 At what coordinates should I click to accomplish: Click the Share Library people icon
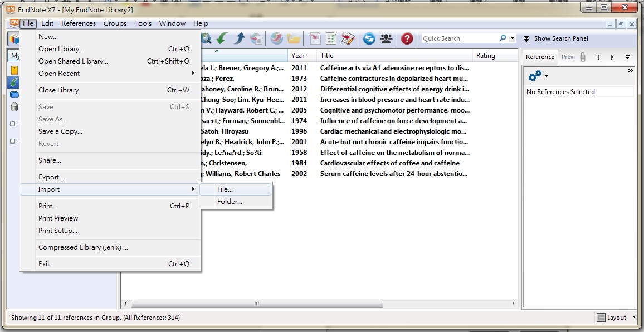point(386,38)
